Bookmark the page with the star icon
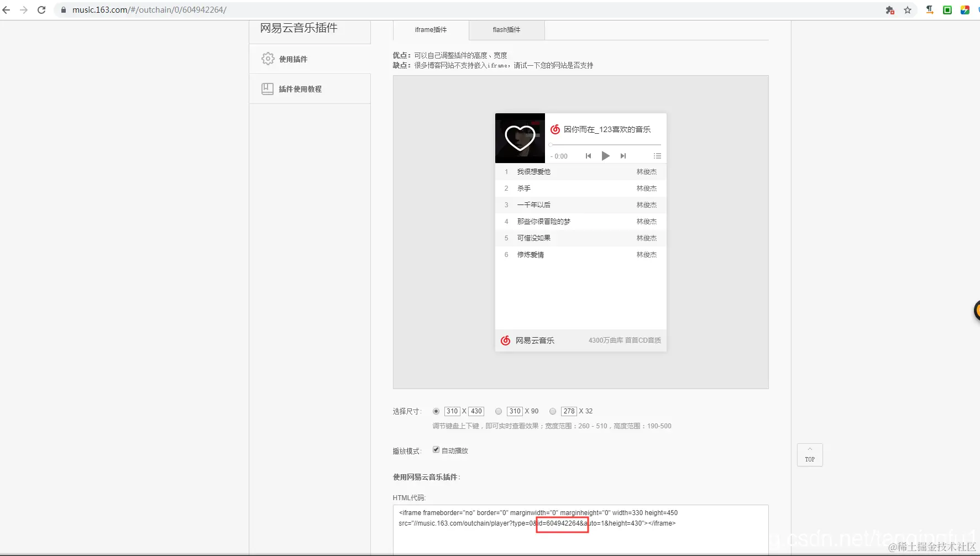This screenshot has height=556, width=980. tap(908, 10)
